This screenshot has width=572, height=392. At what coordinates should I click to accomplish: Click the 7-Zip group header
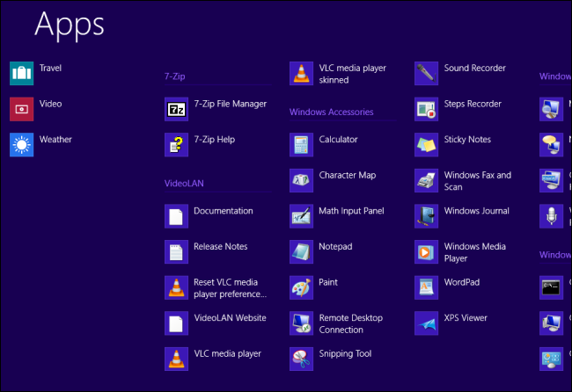(x=175, y=76)
